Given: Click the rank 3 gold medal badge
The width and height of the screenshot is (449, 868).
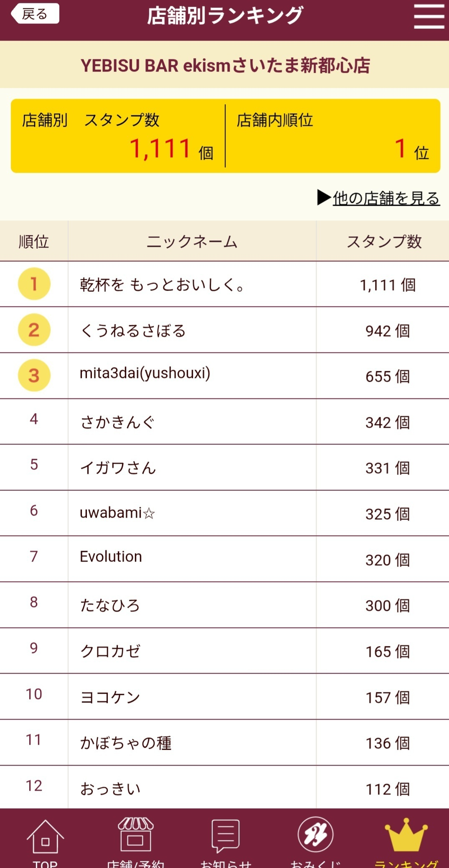Looking at the screenshot, I should [x=34, y=375].
